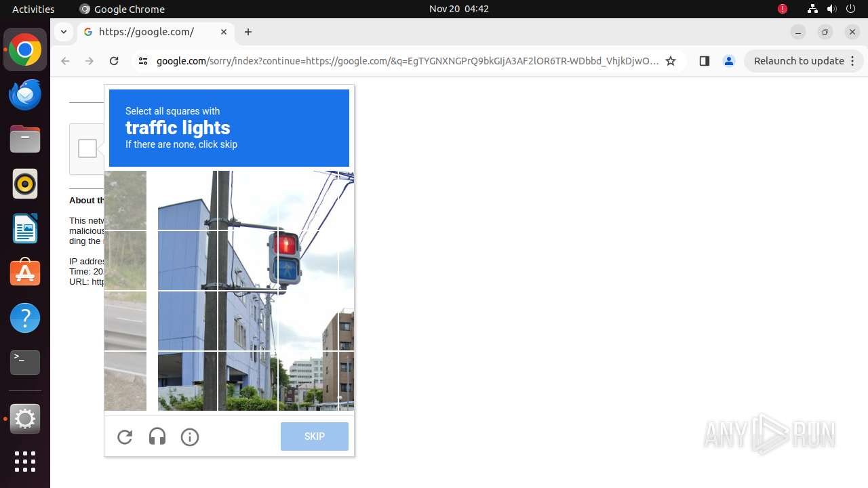Click the browser back arrow
The height and width of the screenshot is (488, 868).
point(65,61)
